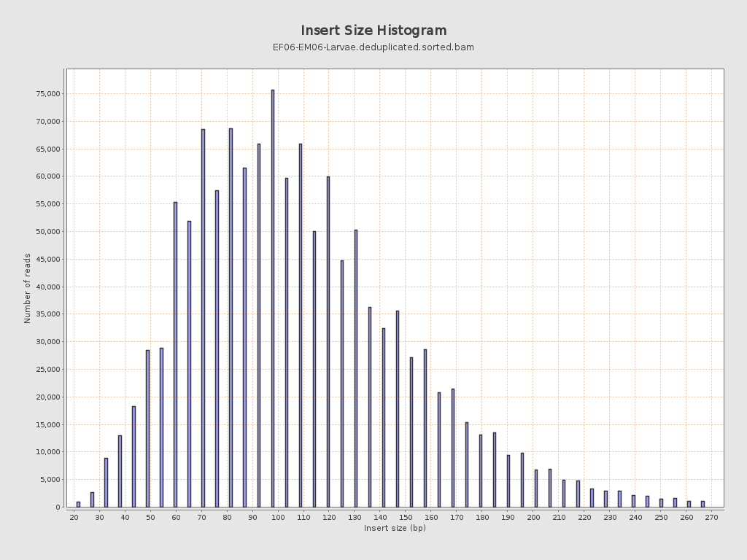This screenshot has width=747, height=560.
Task: Click the 260 tick on the x-axis
Action: 686,518
